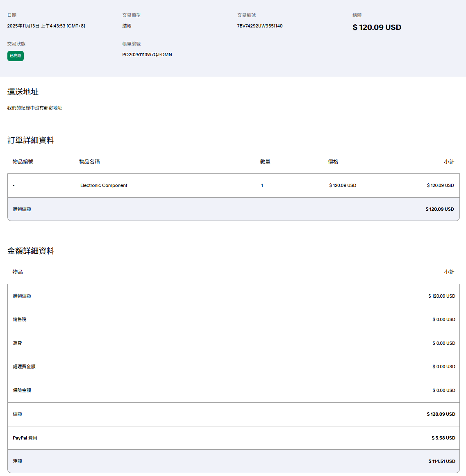Click the 運費 row label
Screen dimensions: 466x476
tap(17, 343)
